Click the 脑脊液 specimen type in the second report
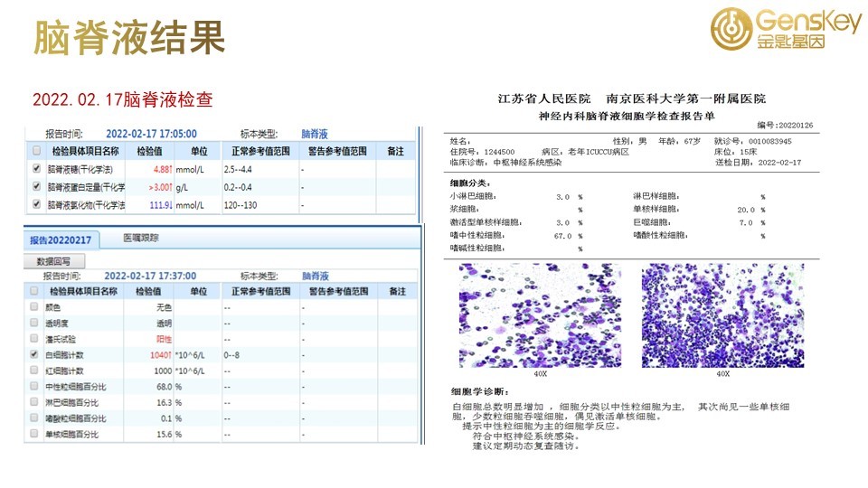This screenshot has height=488, width=868. (316, 276)
